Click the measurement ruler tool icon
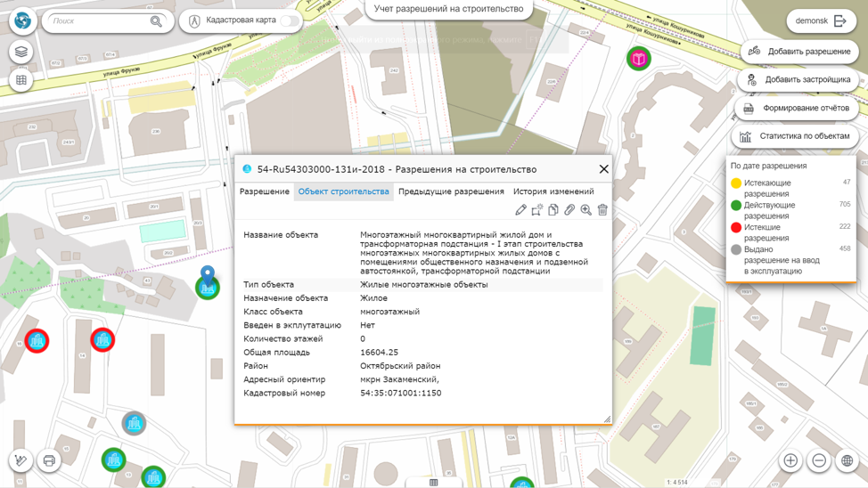Image resolution: width=868 pixels, height=488 pixels. click(21, 460)
